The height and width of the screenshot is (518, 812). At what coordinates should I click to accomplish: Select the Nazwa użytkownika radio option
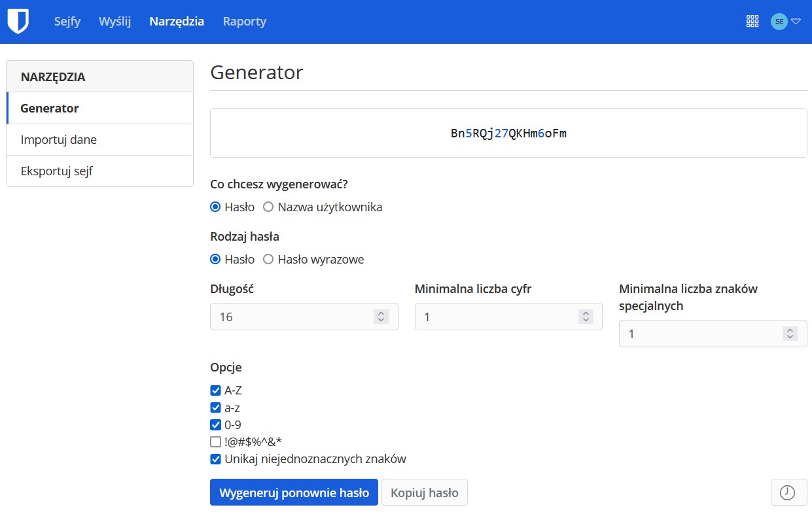[x=268, y=207]
